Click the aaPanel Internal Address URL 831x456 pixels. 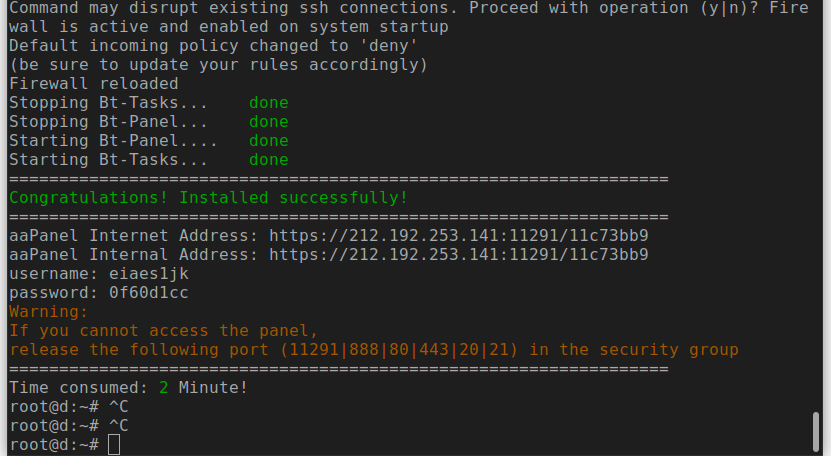coord(458,255)
